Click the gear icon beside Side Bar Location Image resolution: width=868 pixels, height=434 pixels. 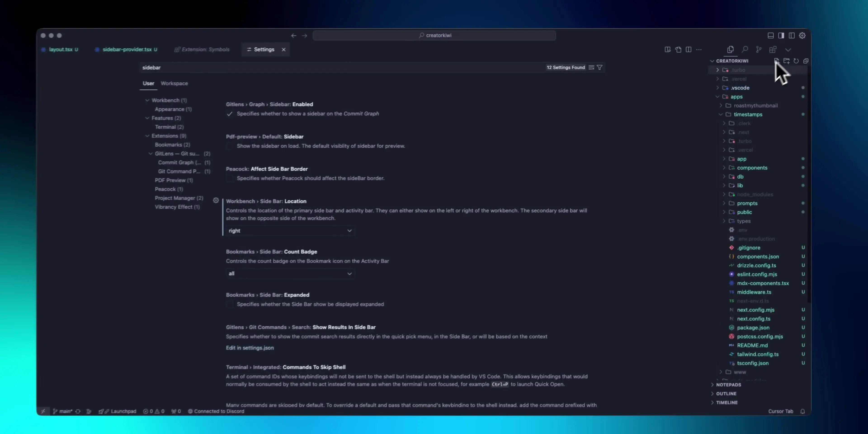pyautogui.click(x=216, y=200)
